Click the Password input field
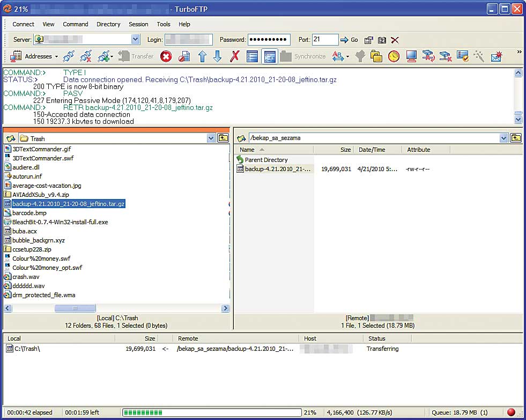This screenshot has height=420, width=526. pyautogui.click(x=269, y=40)
